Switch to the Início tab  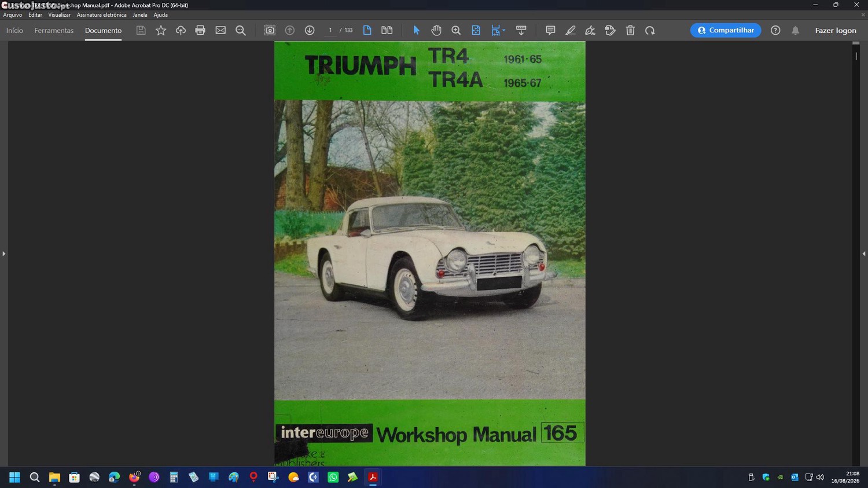(x=14, y=31)
